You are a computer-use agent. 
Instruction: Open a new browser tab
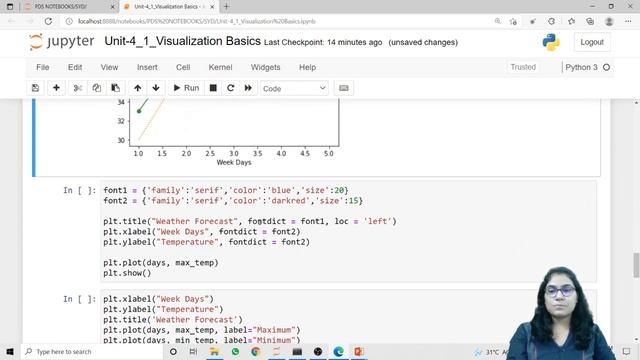click(x=227, y=7)
